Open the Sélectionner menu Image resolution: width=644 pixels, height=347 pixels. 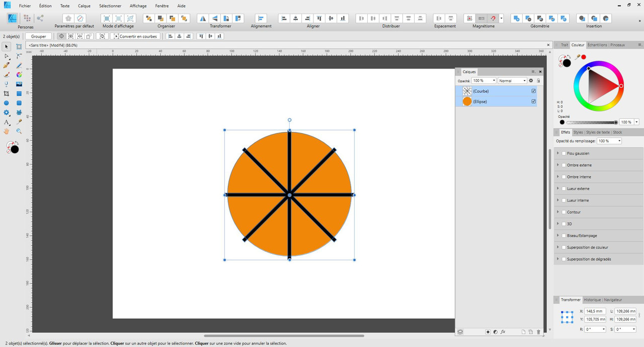coord(110,6)
